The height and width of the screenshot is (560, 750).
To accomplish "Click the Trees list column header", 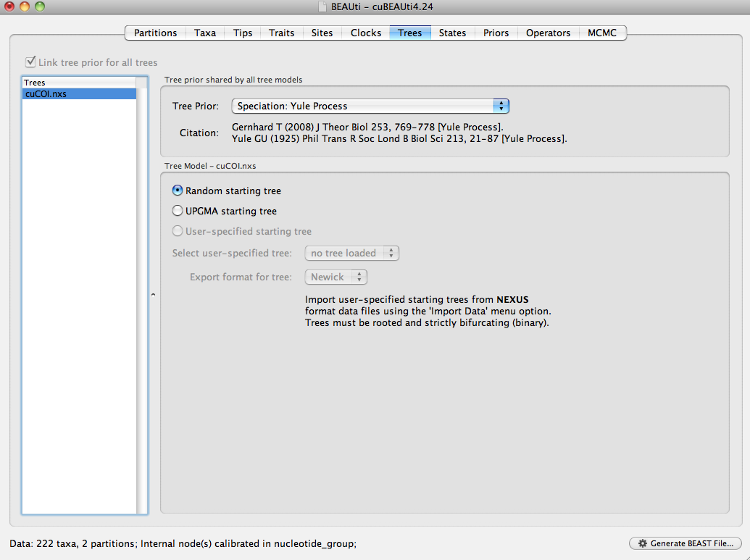I will 79,83.
